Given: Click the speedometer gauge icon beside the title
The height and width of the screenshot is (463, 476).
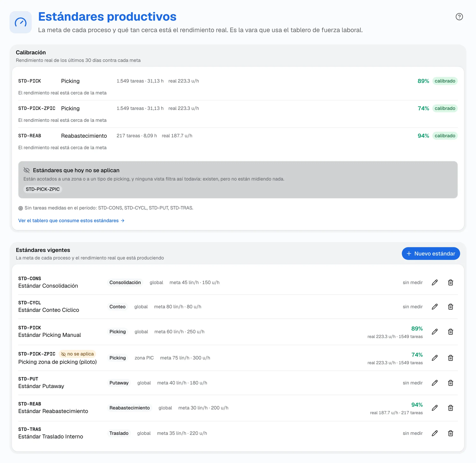Looking at the screenshot, I should (x=21, y=22).
